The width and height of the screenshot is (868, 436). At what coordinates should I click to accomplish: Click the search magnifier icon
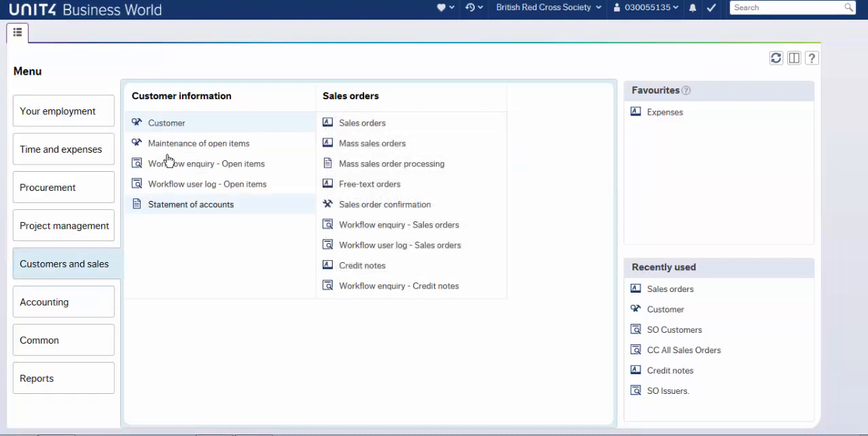[849, 7]
